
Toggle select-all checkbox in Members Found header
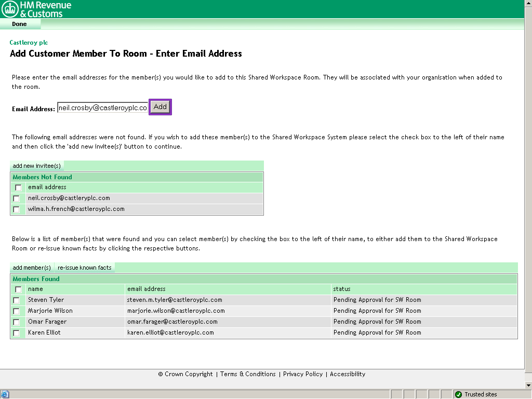[18, 289]
